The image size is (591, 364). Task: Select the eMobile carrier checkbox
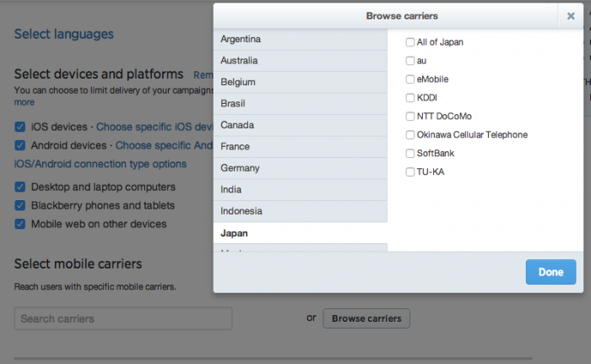pos(410,79)
